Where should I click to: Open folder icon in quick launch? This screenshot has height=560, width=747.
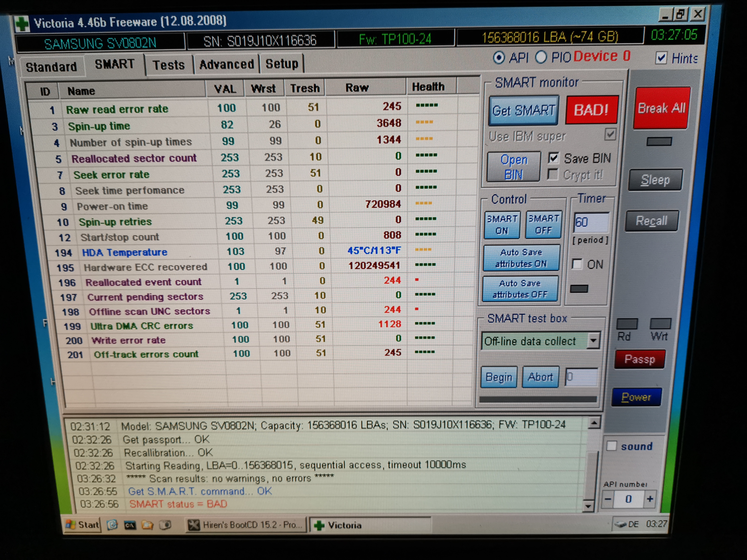click(148, 525)
